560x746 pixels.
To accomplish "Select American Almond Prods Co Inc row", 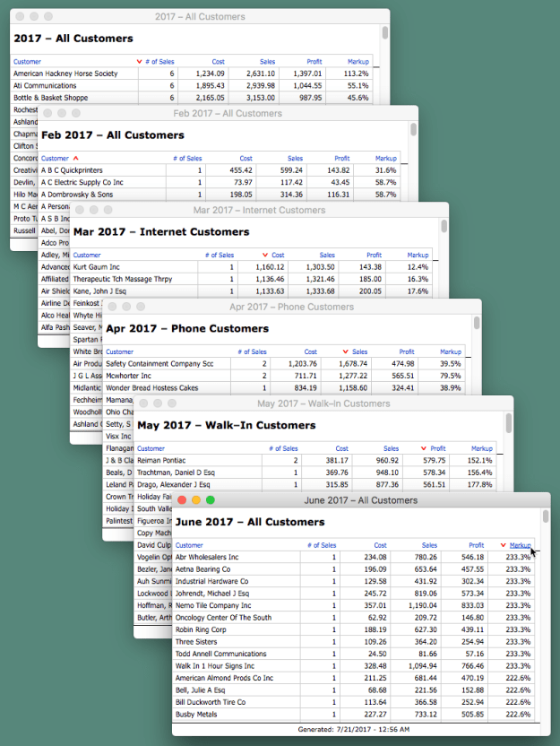I will [x=354, y=678].
